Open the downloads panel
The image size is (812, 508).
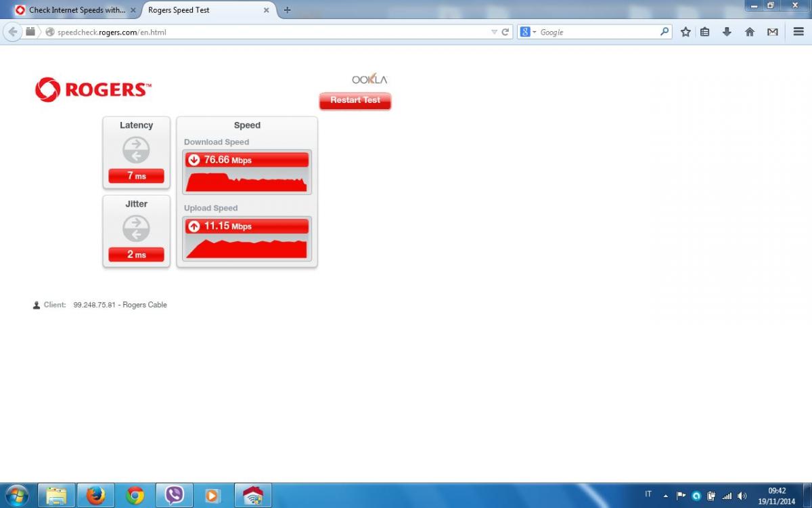point(727,32)
